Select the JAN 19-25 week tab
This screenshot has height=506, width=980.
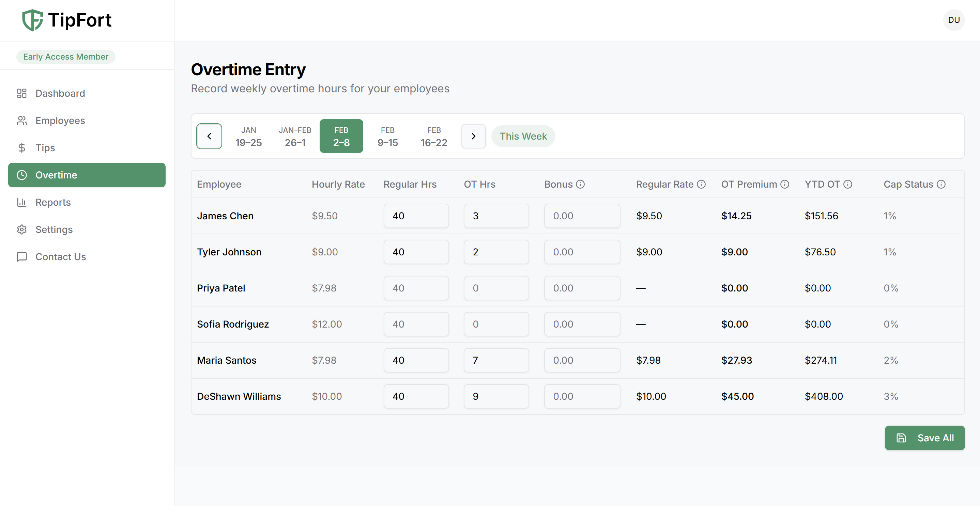[248, 136]
